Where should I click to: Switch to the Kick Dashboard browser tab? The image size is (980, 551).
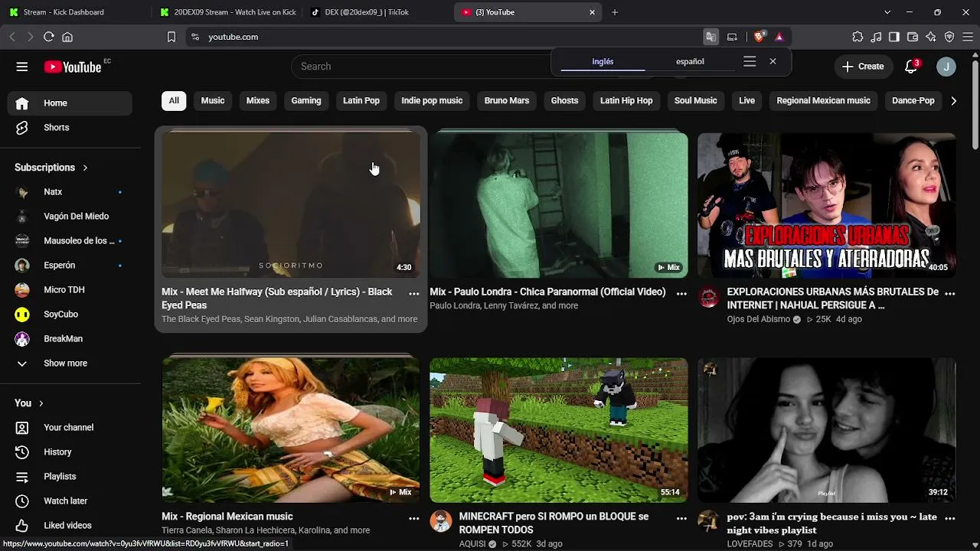click(75, 12)
